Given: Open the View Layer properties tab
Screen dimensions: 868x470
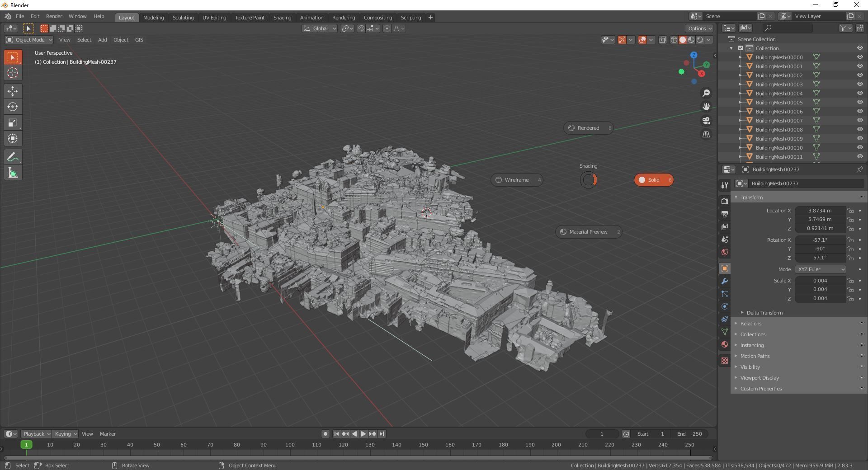Looking at the screenshot, I should tap(725, 227).
